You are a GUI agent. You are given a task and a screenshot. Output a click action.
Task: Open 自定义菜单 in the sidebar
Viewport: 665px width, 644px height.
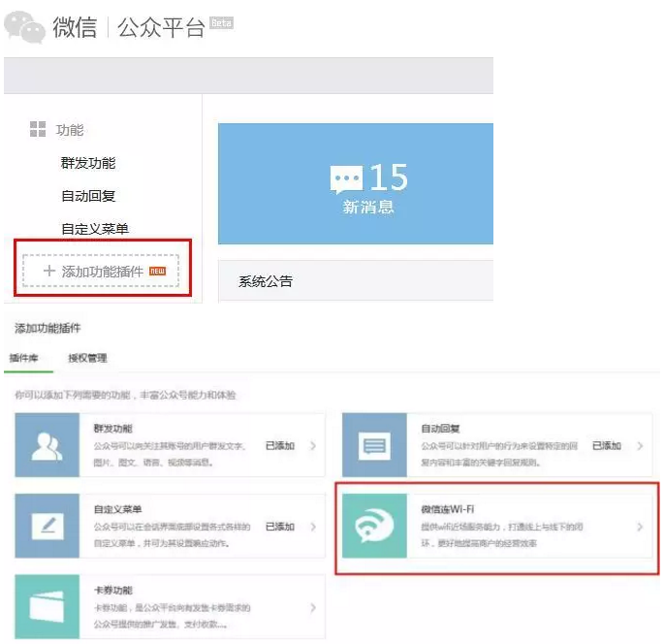point(95,229)
